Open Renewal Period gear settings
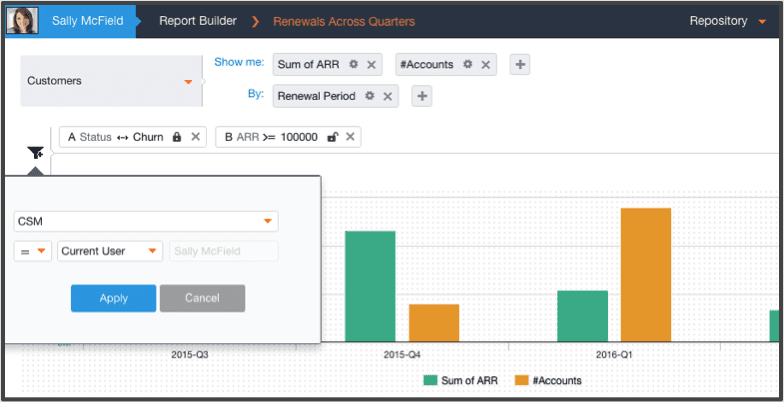784x402 pixels. (369, 96)
